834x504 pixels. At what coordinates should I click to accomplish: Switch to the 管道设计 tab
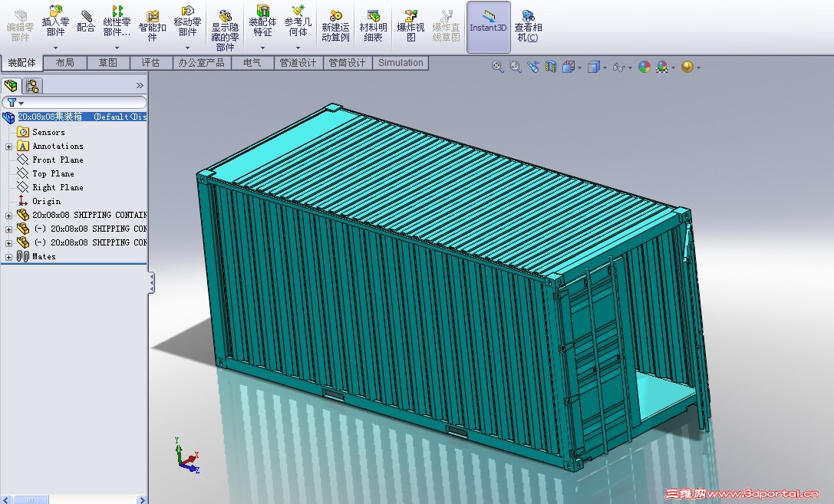click(x=298, y=63)
